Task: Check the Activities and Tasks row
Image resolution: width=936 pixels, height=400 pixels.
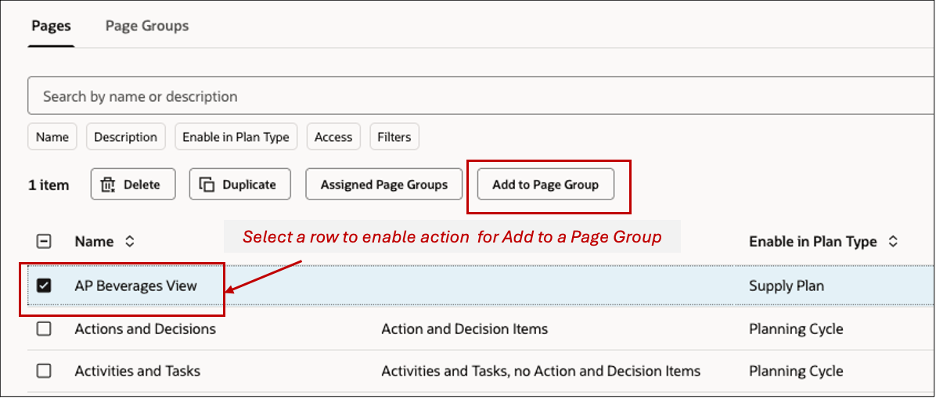Action: point(44,371)
